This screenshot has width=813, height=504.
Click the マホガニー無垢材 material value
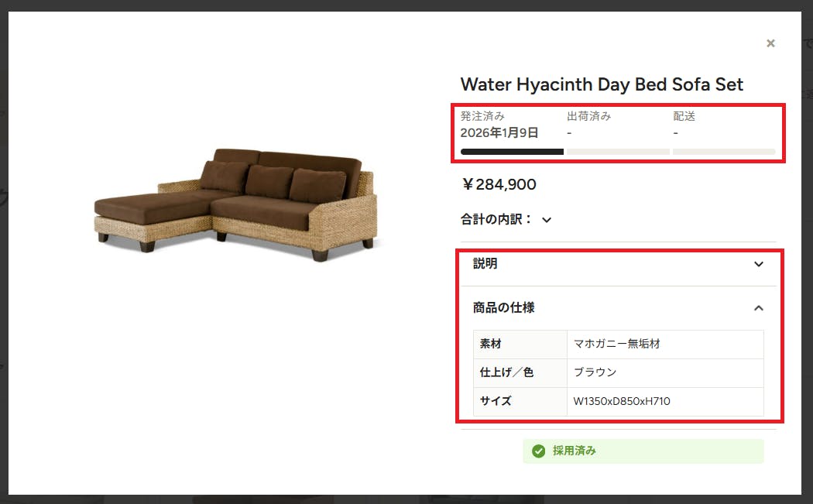pos(617,344)
